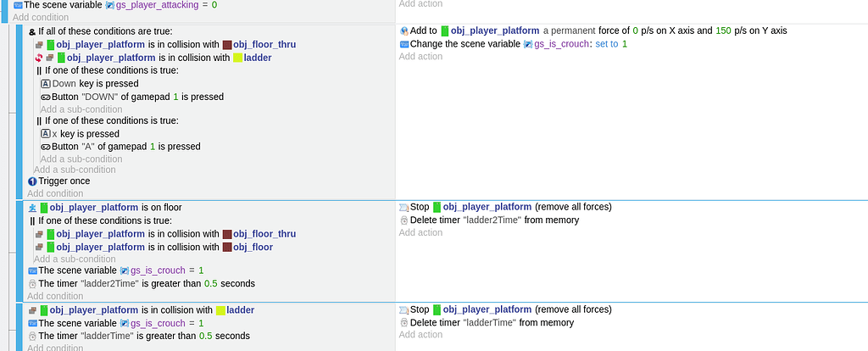868x351 pixels.
Task: Add condition below gs_player_attacking condition
Action: (41, 17)
